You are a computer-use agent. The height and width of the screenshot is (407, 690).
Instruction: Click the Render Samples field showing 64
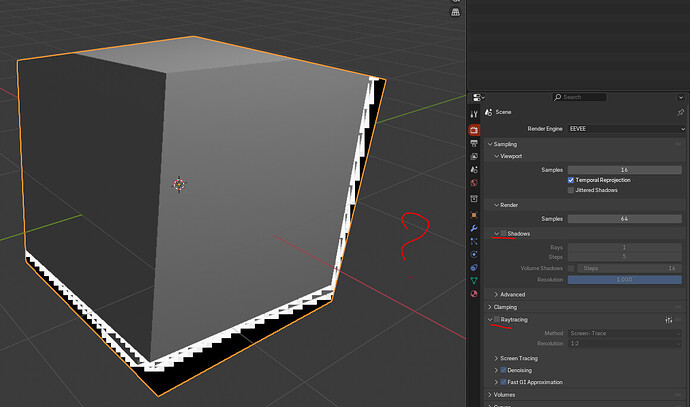click(624, 219)
